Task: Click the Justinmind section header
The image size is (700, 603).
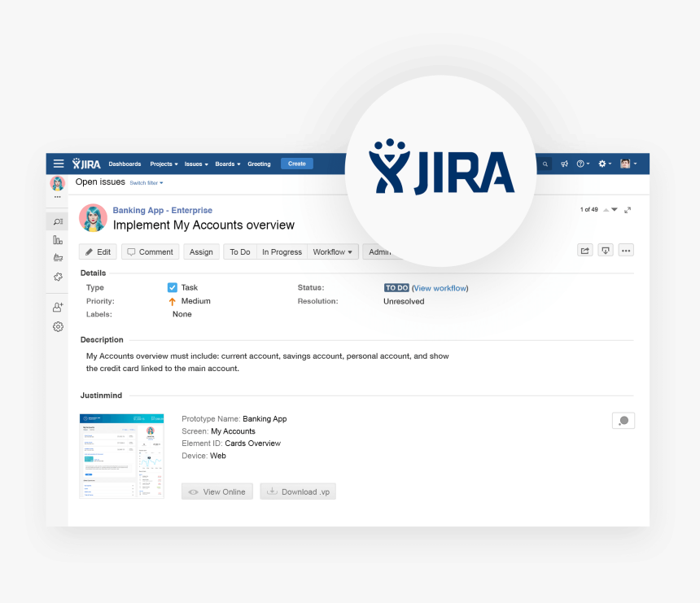Action: click(101, 395)
